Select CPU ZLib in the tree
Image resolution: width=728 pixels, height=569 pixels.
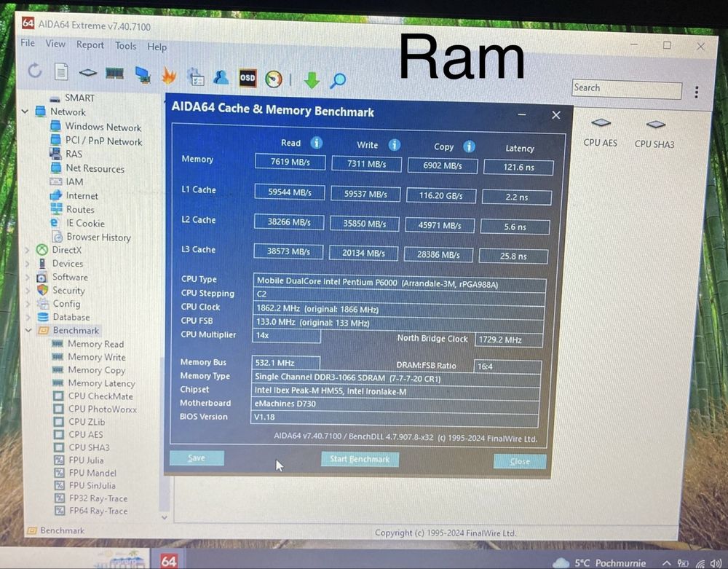point(87,422)
